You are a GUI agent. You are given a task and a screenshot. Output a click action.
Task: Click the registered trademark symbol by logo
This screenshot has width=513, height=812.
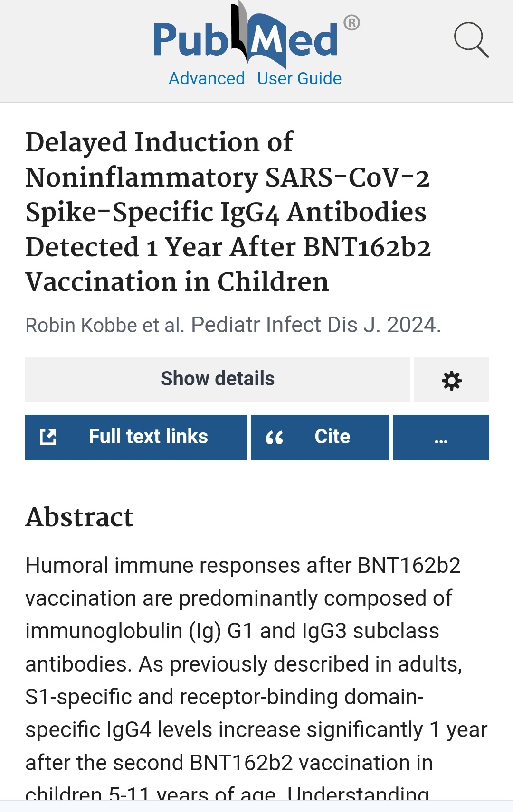click(x=351, y=22)
